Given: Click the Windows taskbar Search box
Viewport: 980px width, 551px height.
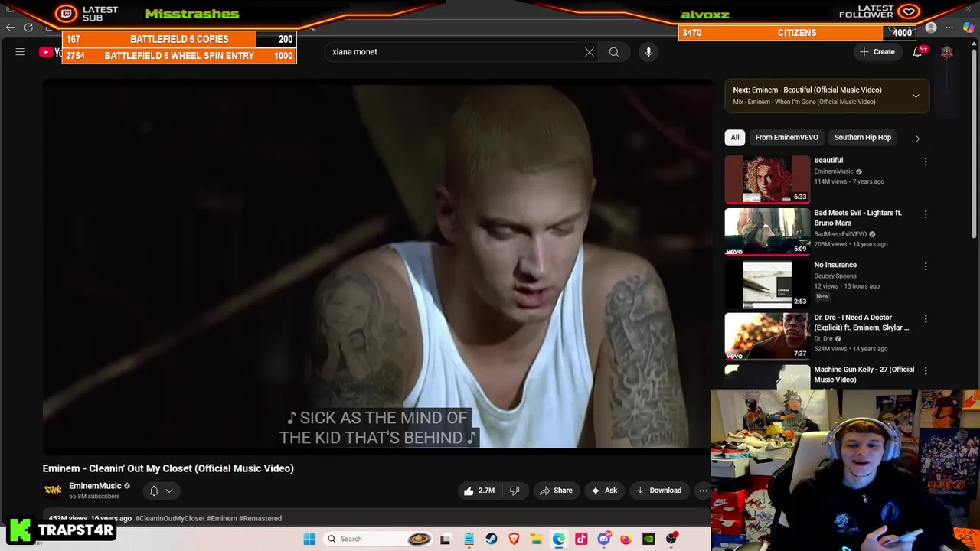Looking at the screenshot, I should 376,539.
